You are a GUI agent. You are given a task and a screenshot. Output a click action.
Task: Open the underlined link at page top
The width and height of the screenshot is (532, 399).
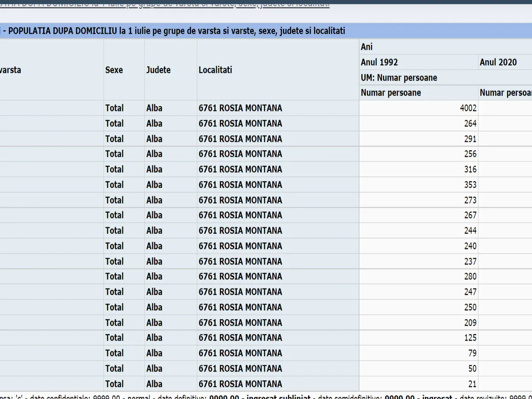tap(164, 4)
